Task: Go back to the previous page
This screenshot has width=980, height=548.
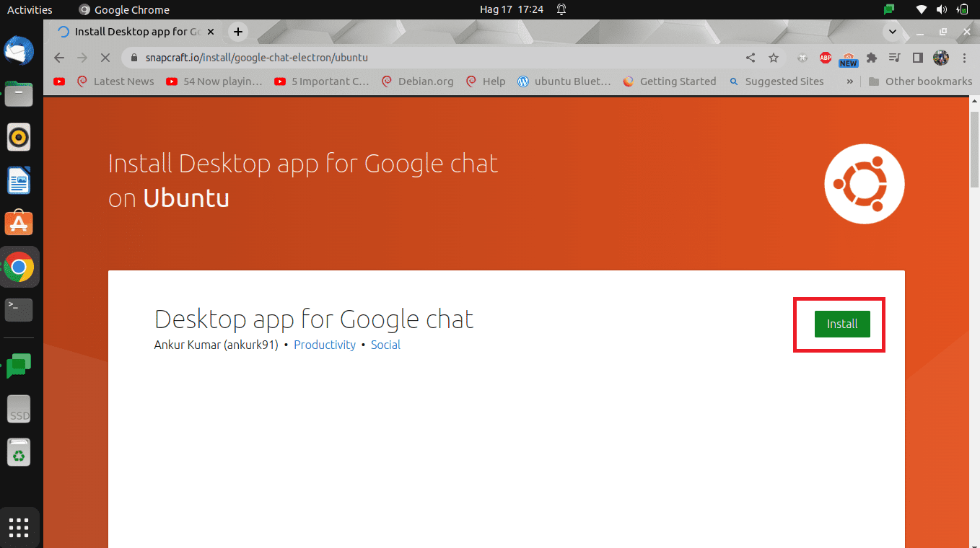Action: [x=59, y=58]
